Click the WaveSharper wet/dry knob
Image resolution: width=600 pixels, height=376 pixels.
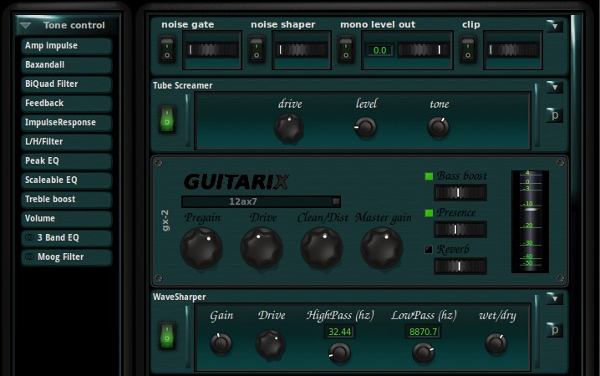[496, 343]
